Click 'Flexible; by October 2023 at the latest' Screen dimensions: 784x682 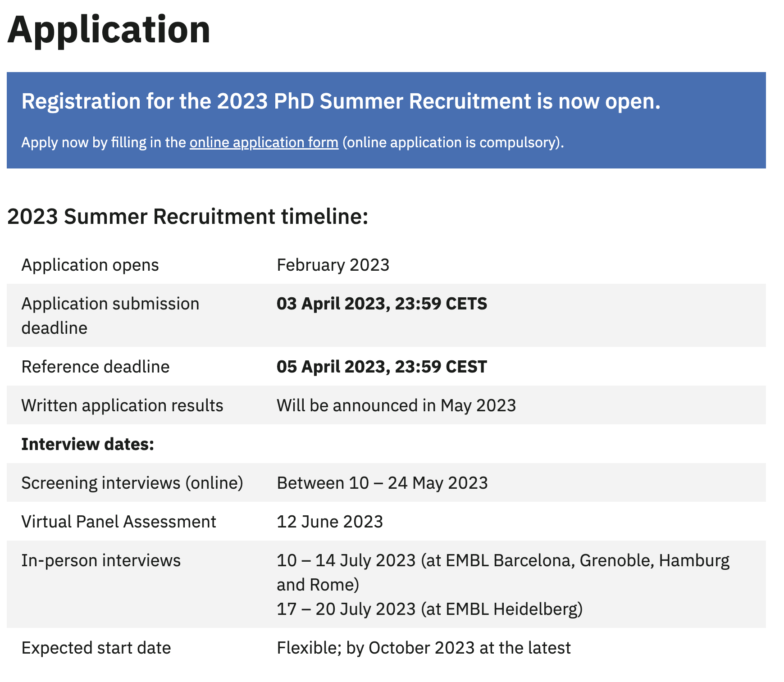[424, 648]
